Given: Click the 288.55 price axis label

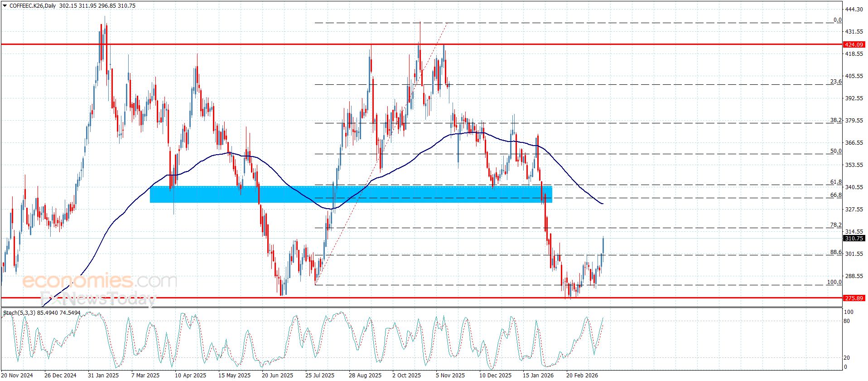Looking at the screenshot, I should pos(854,276).
